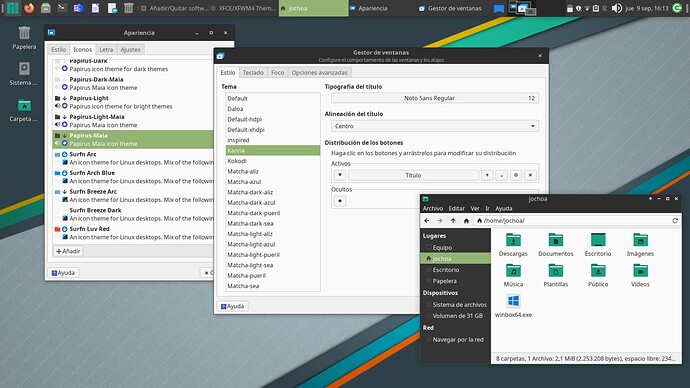The height and width of the screenshot is (388, 690).
Task: Select the Surfn Arch Blue icon theme
Action: [133, 177]
